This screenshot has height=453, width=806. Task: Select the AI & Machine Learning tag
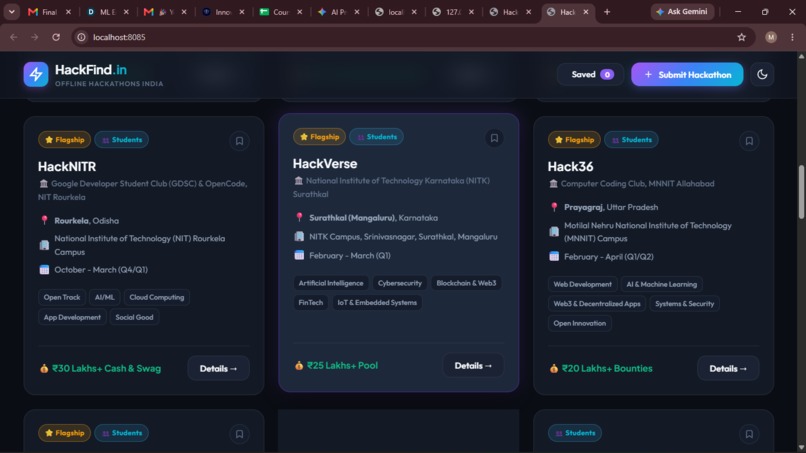coord(662,284)
